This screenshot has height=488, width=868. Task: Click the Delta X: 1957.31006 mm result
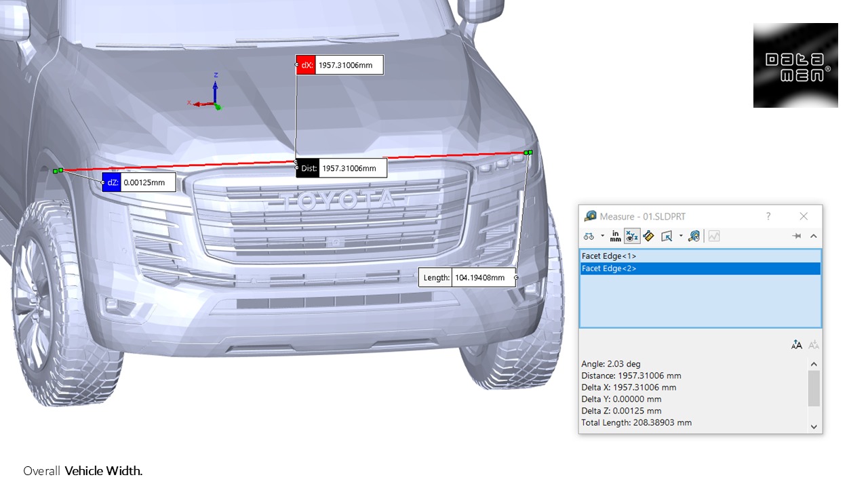click(629, 388)
